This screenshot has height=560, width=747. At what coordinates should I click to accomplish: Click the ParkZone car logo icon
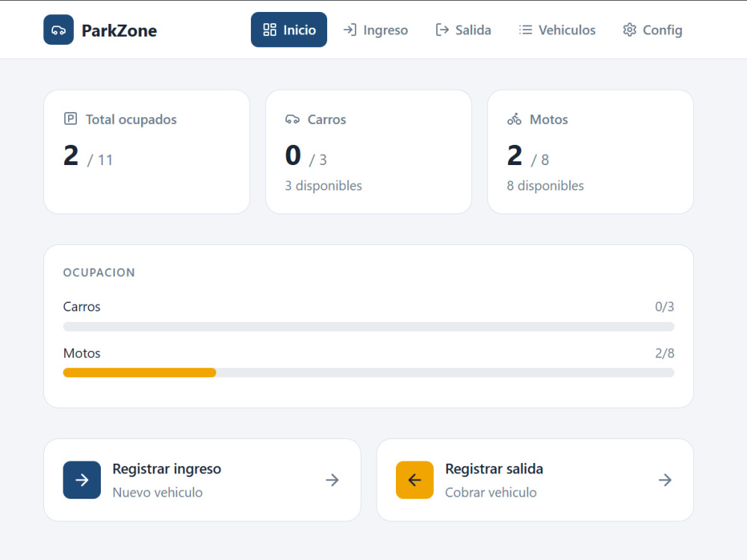click(x=58, y=30)
